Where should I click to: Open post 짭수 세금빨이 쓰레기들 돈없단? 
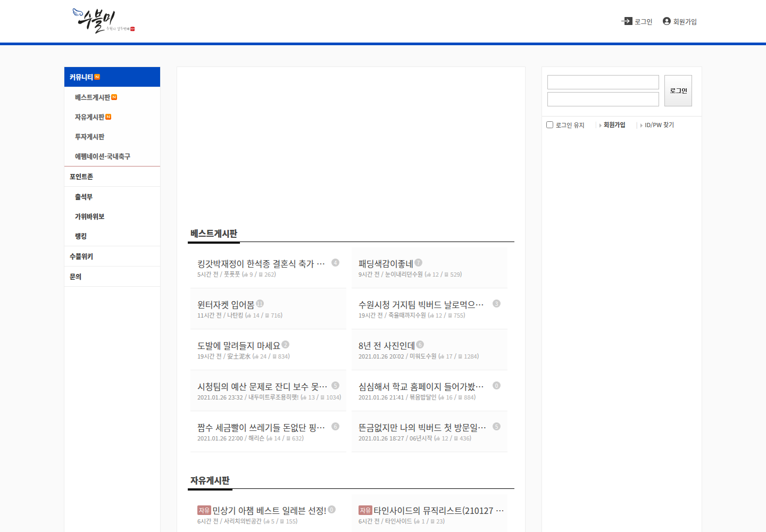261,428
